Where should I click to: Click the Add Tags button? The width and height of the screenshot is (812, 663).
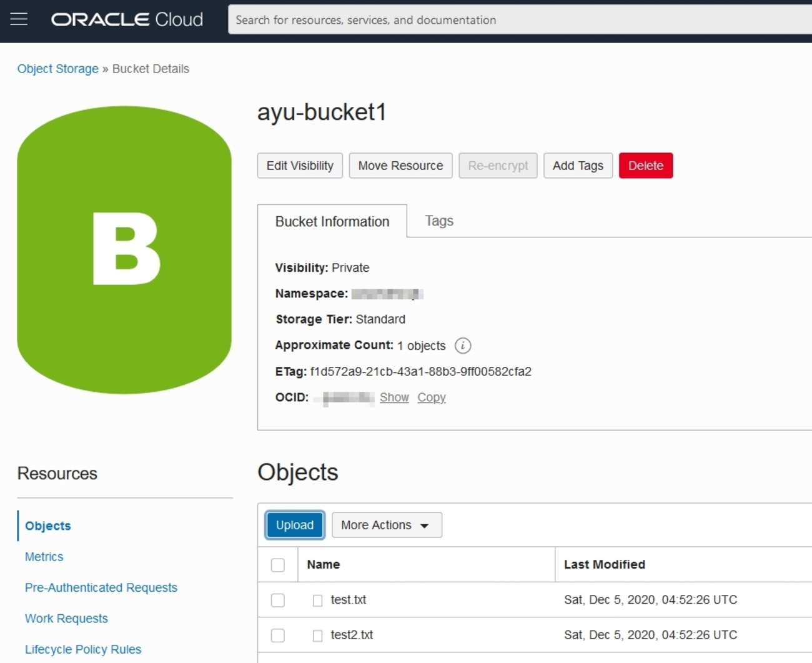coord(578,166)
